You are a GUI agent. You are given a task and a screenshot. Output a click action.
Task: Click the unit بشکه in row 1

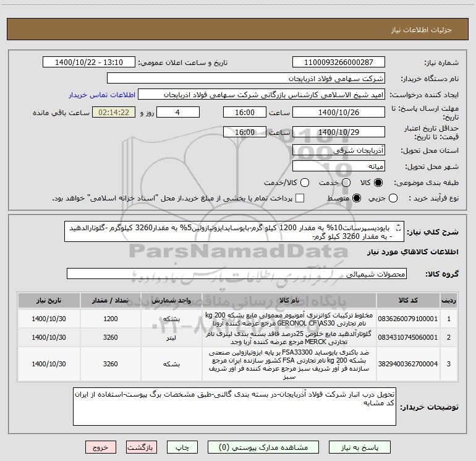[x=171, y=319]
